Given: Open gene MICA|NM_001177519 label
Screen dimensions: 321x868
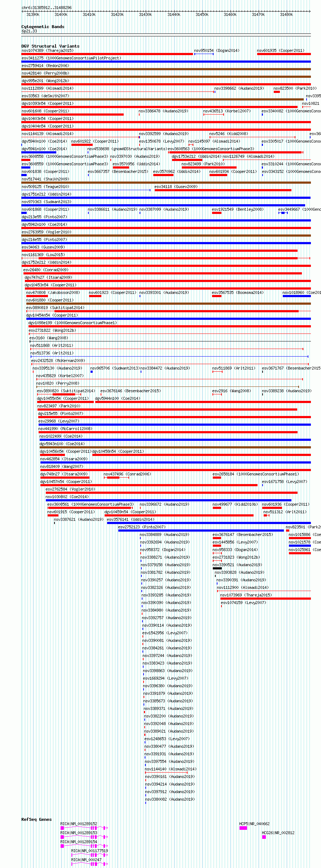Looking at the screenshot, I should tap(89, 851).
